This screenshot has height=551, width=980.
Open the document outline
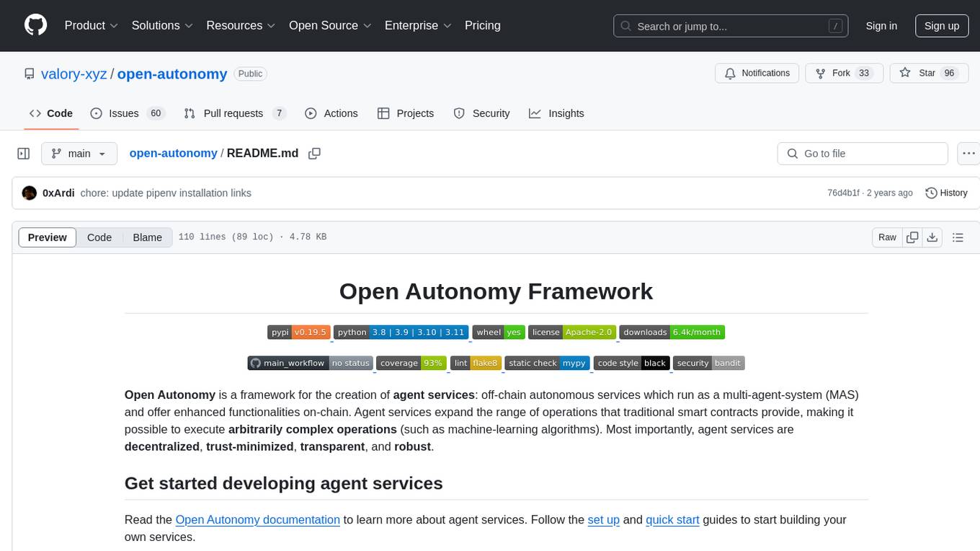pos(958,237)
